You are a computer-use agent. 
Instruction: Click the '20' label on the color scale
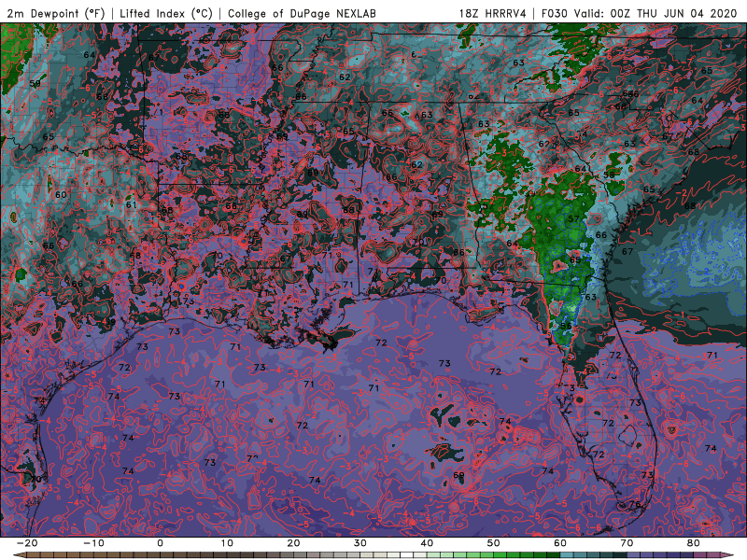point(293,543)
